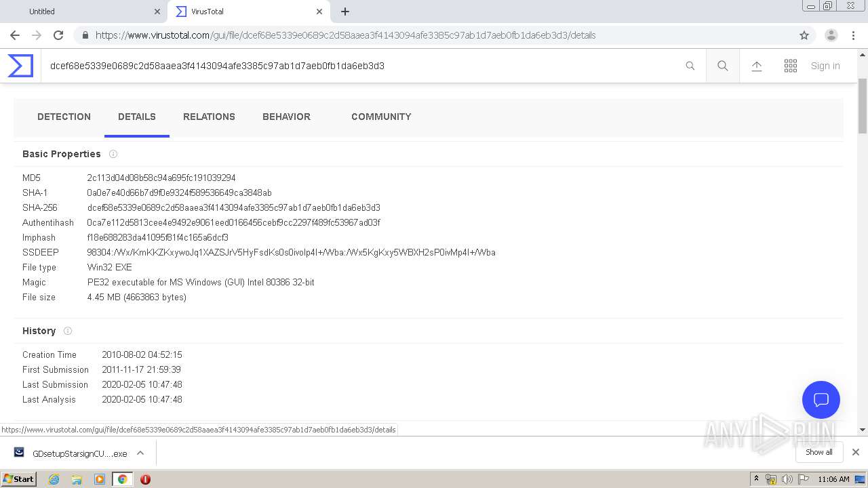Click the MD5 hash value
Viewport: 868px width, 488px height.
point(161,178)
